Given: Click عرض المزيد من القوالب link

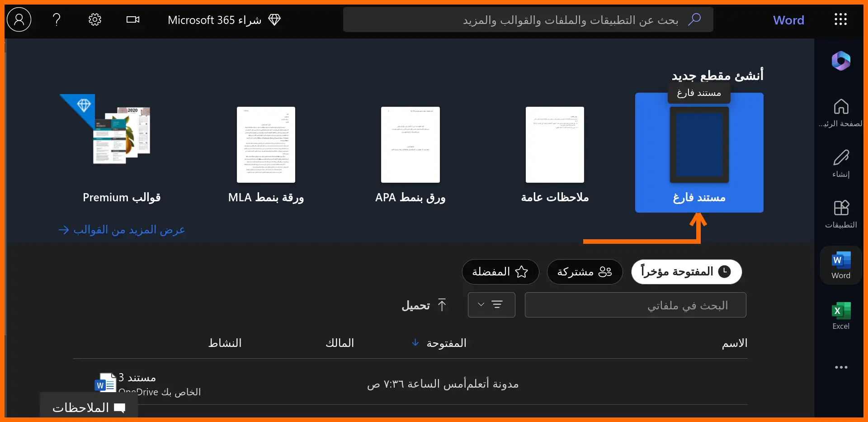Looking at the screenshot, I should 122,230.
